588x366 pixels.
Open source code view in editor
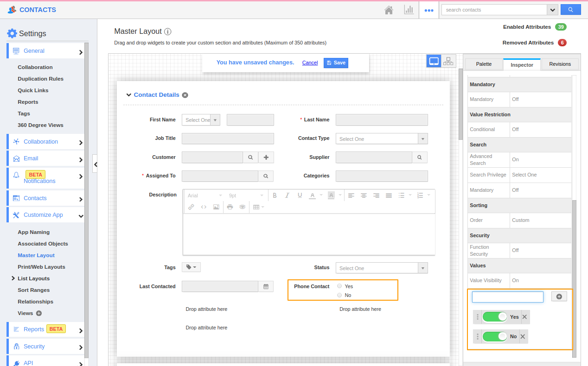pos(204,207)
